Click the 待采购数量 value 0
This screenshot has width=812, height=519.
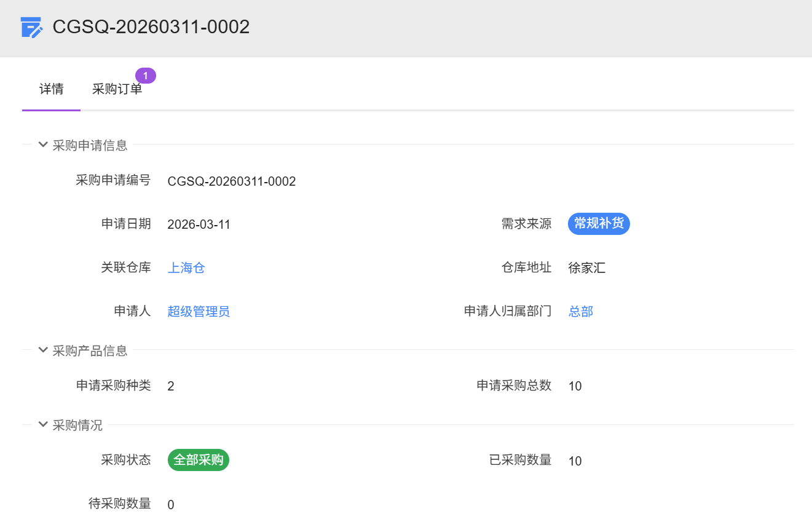pos(171,505)
